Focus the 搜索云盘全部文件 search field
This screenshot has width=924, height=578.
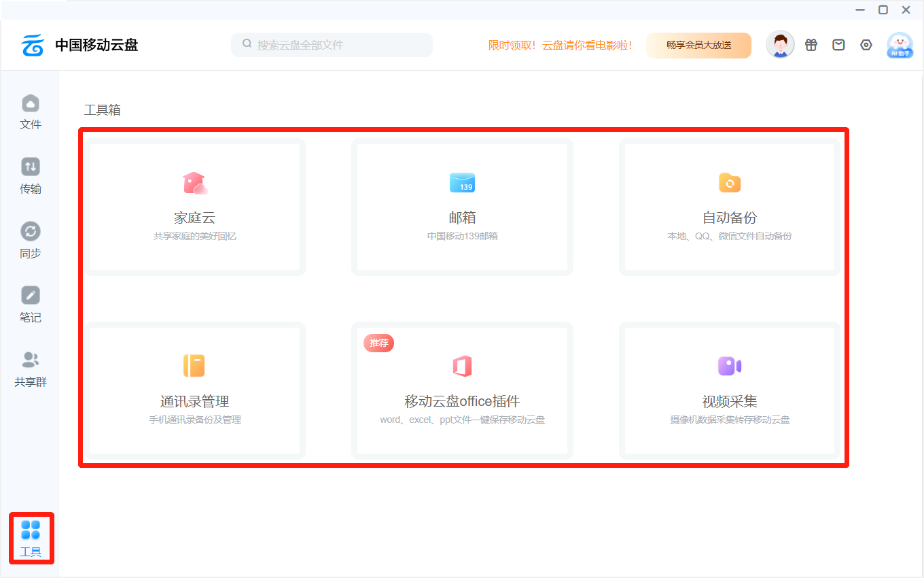[332, 45]
